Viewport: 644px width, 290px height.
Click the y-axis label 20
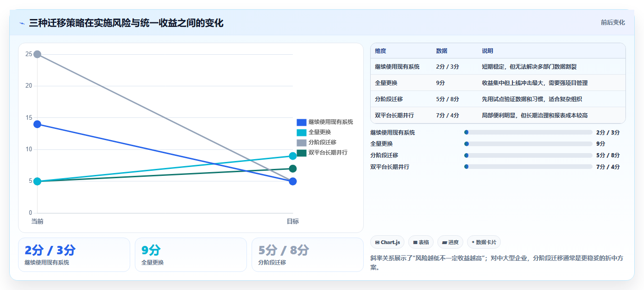click(29, 86)
